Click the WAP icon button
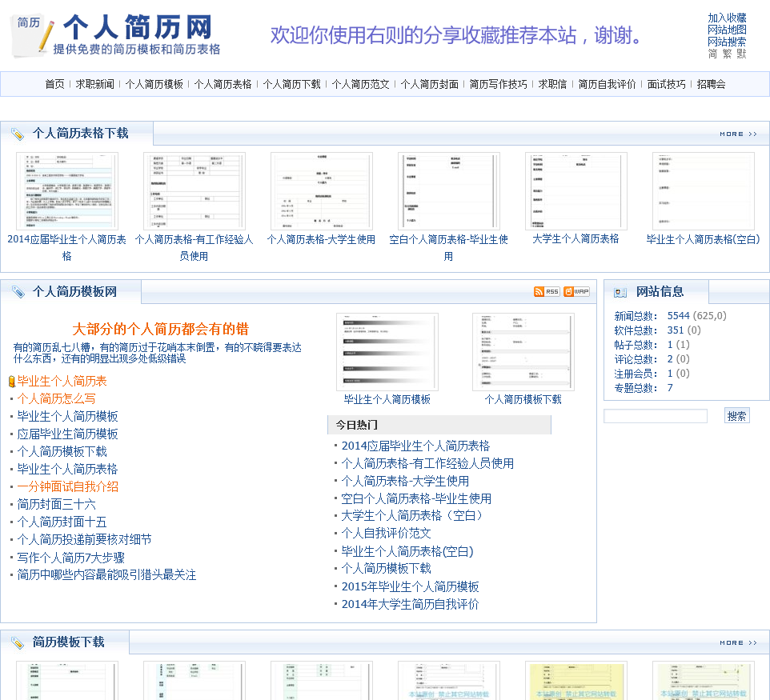The image size is (770, 700). [x=576, y=291]
